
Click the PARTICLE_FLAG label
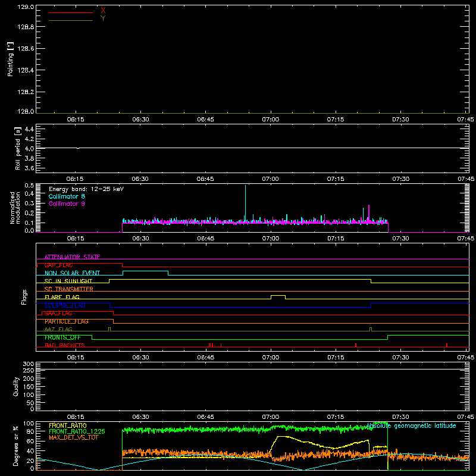[67, 321]
